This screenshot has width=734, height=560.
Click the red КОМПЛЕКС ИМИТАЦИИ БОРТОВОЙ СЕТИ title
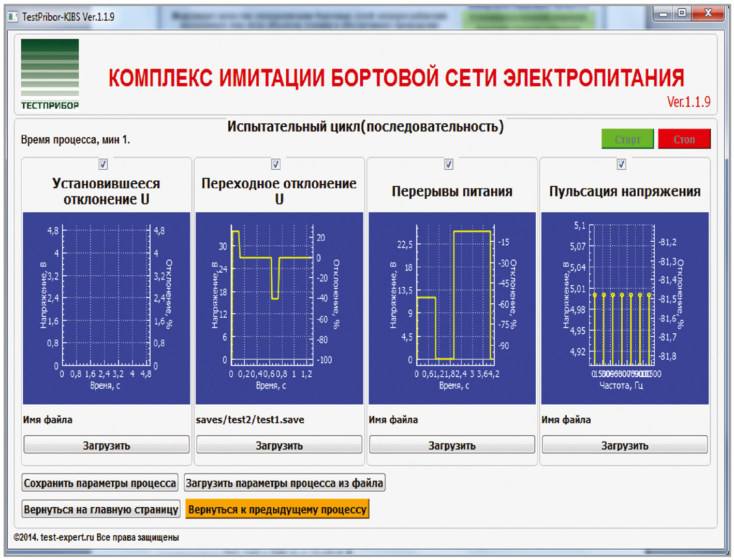(397, 78)
